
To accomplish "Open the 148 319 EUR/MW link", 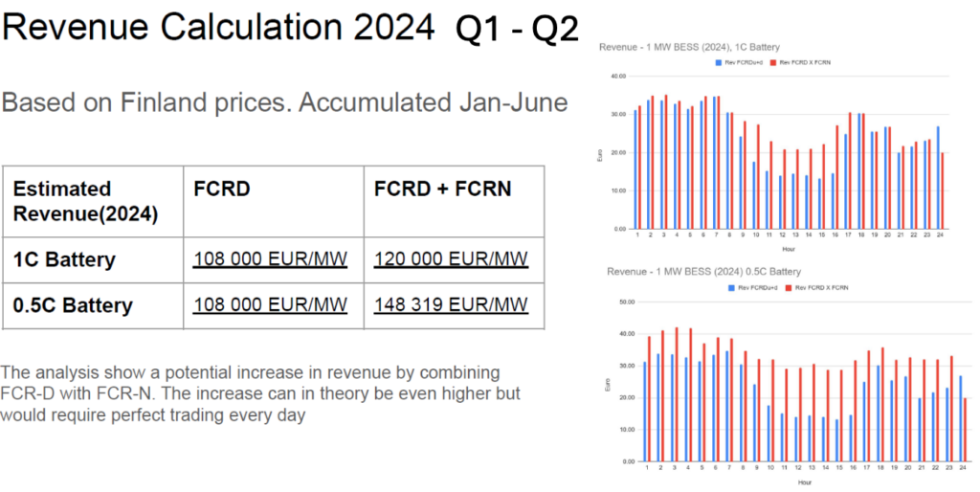I will pyautogui.click(x=451, y=305).
